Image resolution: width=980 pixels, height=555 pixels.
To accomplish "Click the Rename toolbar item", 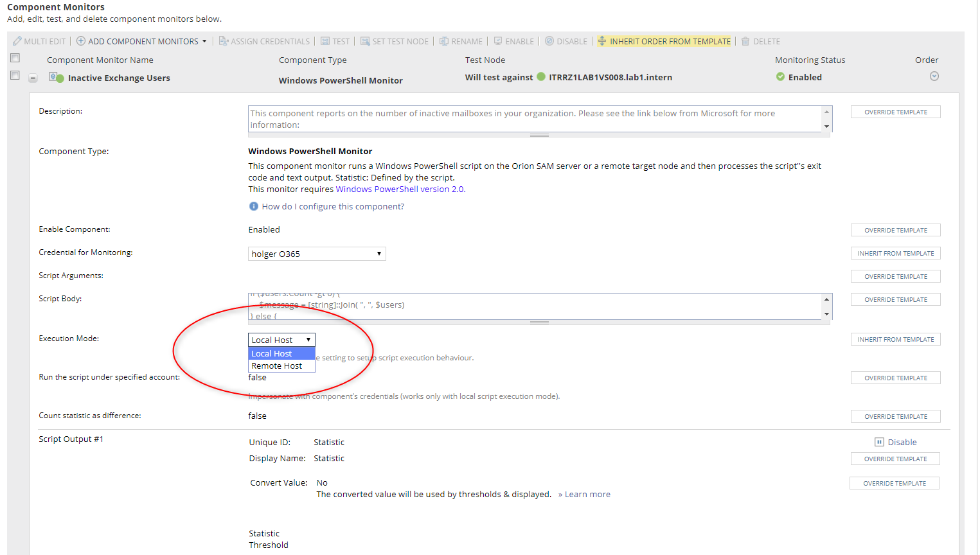I will pyautogui.click(x=461, y=41).
